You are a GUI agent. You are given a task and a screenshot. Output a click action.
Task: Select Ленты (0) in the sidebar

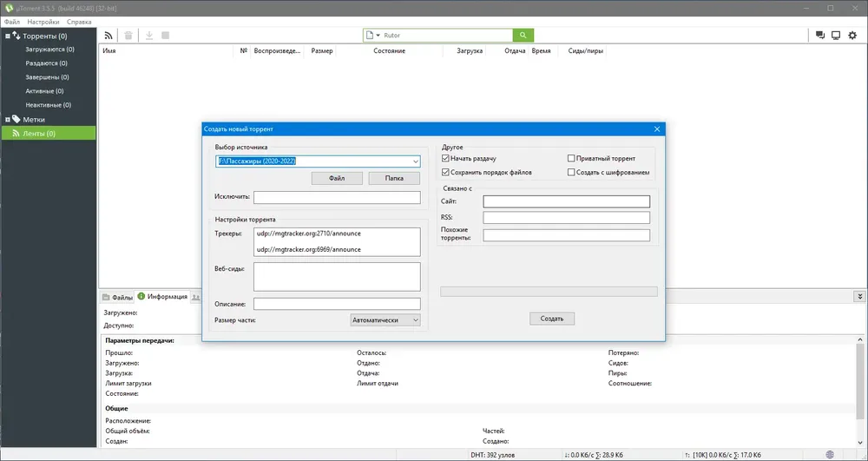click(49, 134)
